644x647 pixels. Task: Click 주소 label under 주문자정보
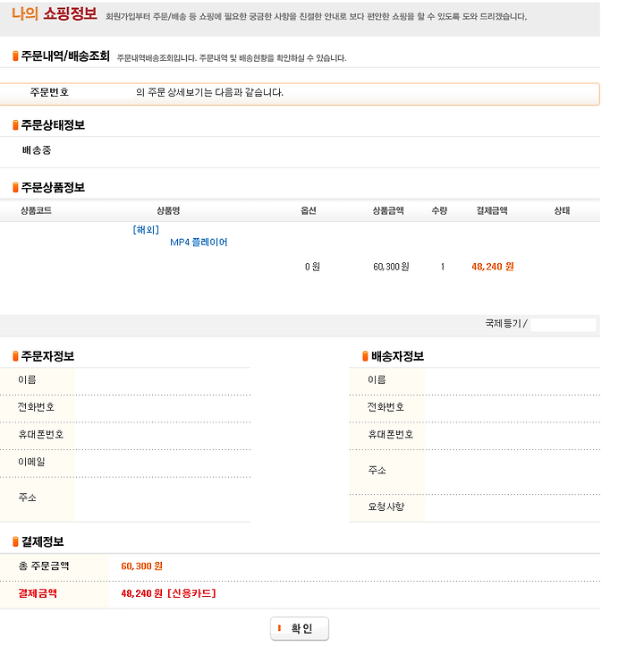[27, 498]
